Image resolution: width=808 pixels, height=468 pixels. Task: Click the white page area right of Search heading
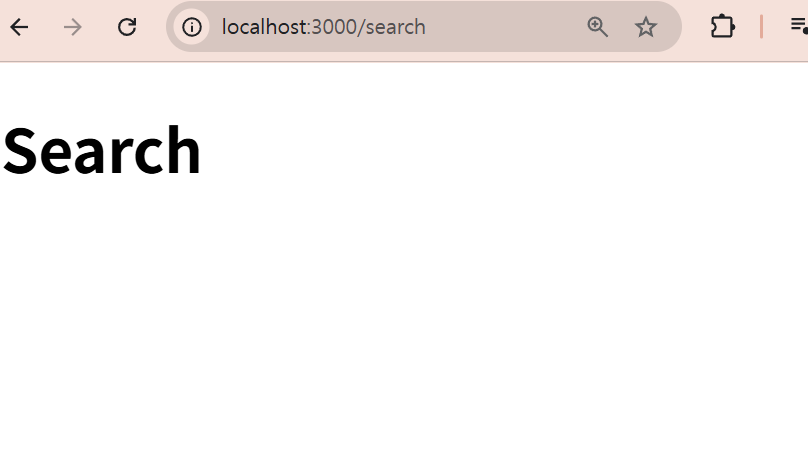pyautogui.click(x=505, y=151)
